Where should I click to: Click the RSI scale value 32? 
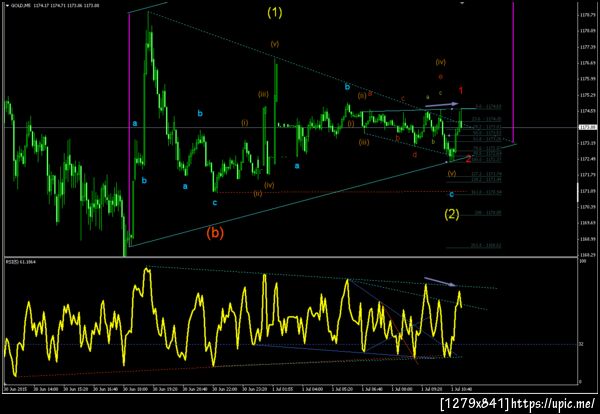coord(581,344)
